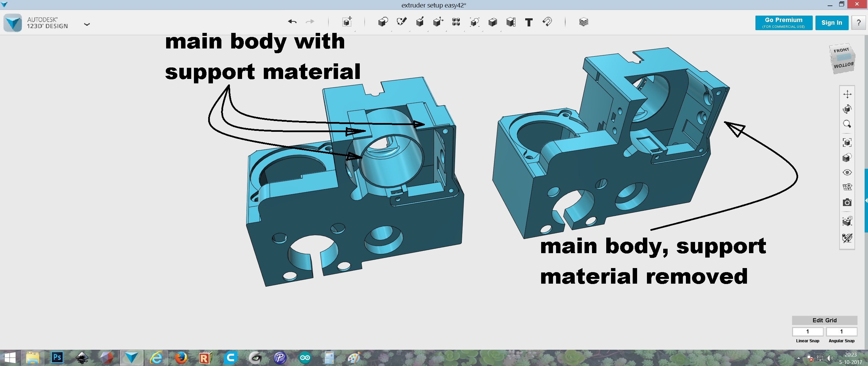This screenshot has width=868, height=366.
Task: Click the Angular Snap value field
Action: (842, 331)
